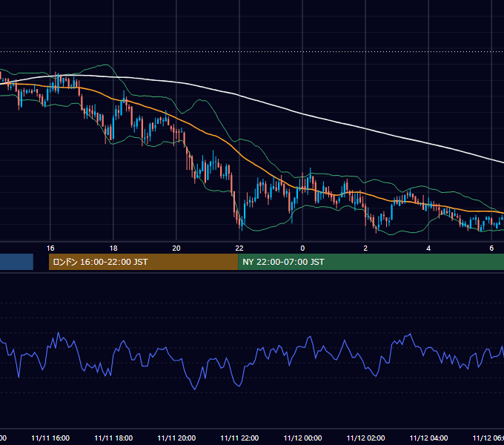This screenshot has width=504, height=445.
Task: Click the 11/11 22:00 date label
Action: click(239, 438)
